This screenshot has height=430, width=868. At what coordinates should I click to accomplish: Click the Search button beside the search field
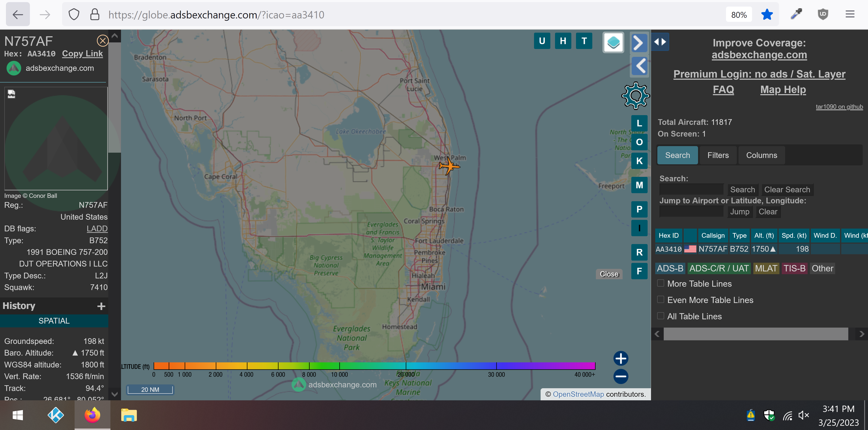coord(742,190)
